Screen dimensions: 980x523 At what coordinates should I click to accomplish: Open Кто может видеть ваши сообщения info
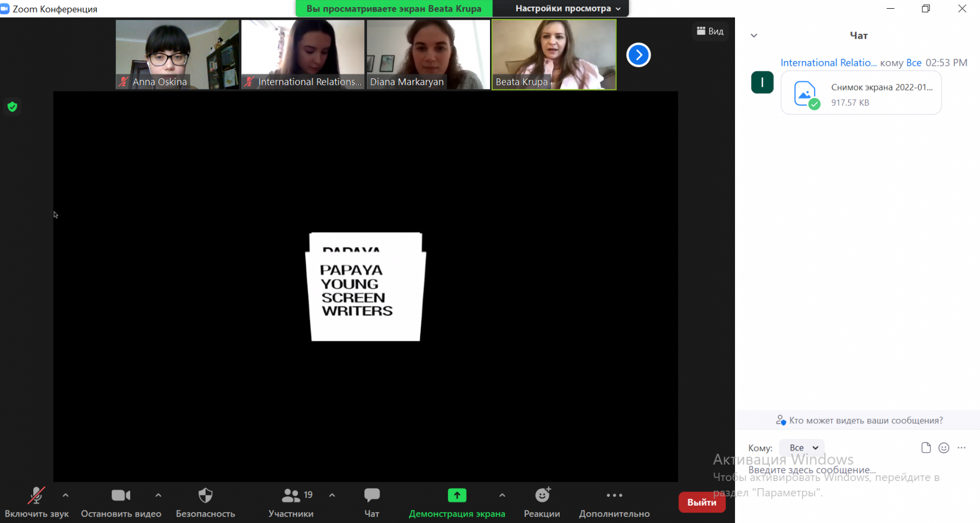coord(859,421)
